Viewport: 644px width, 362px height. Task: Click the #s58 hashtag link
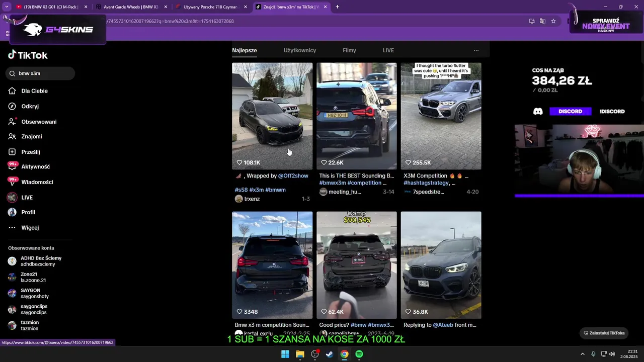(241, 190)
